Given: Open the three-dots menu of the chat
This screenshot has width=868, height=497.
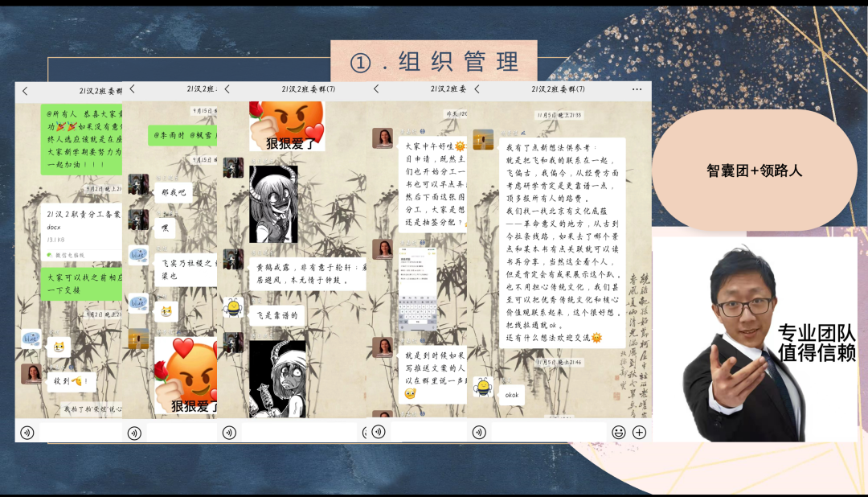Looking at the screenshot, I should tap(637, 89).
